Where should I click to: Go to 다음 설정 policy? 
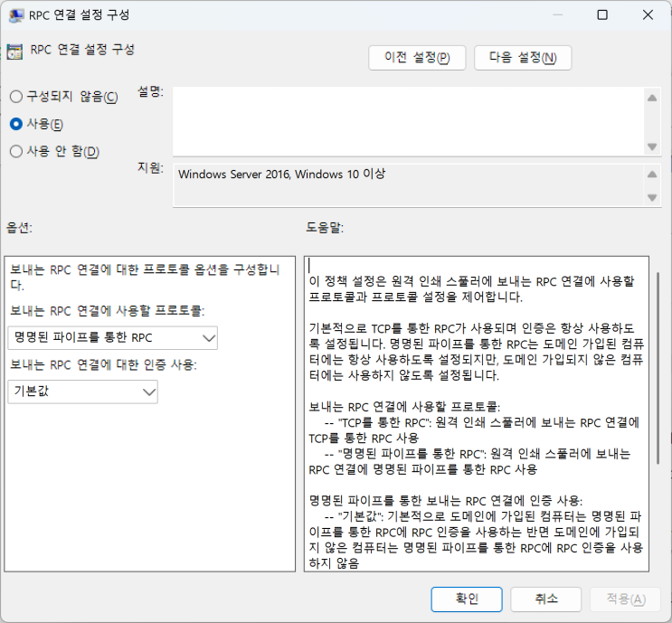pyautogui.click(x=523, y=57)
